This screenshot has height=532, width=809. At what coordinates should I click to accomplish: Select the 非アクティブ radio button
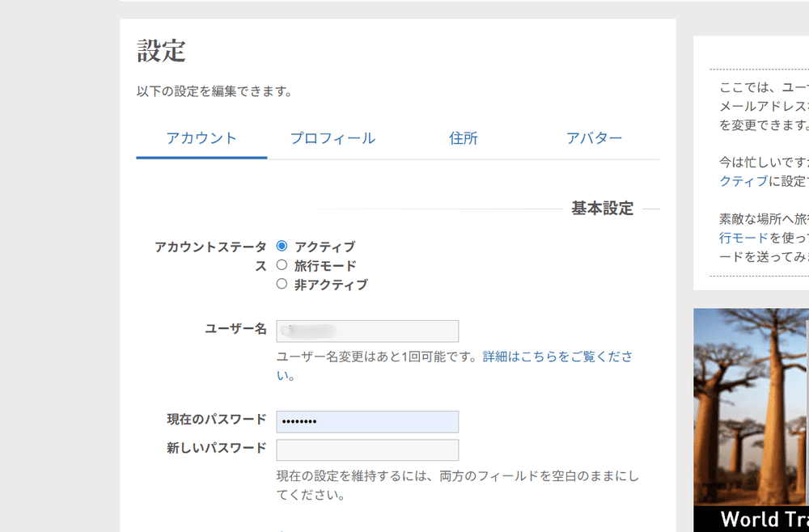coord(282,284)
